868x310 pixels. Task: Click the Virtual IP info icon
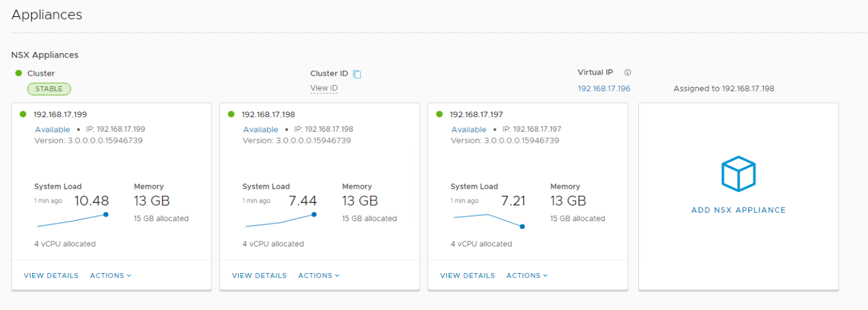point(627,73)
